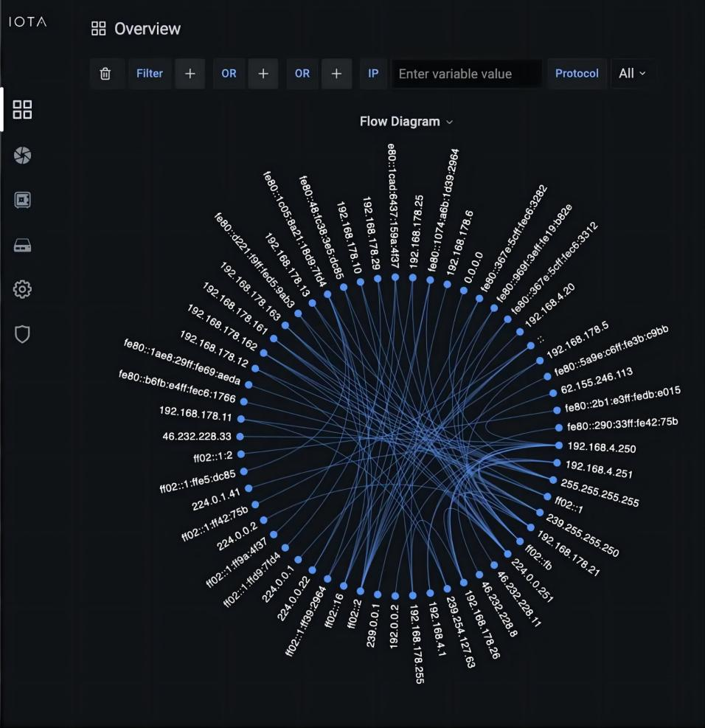Click the IOTA logo
Image resolution: width=705 pixels, height=728 pixels.
(x=27, y=22)
